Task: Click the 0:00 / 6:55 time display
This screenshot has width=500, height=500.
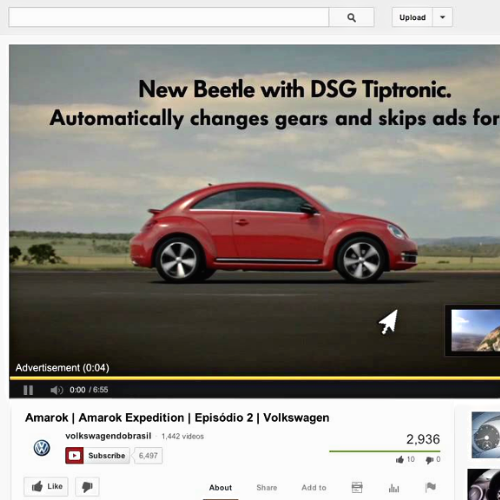Action: tap(89, 390)
